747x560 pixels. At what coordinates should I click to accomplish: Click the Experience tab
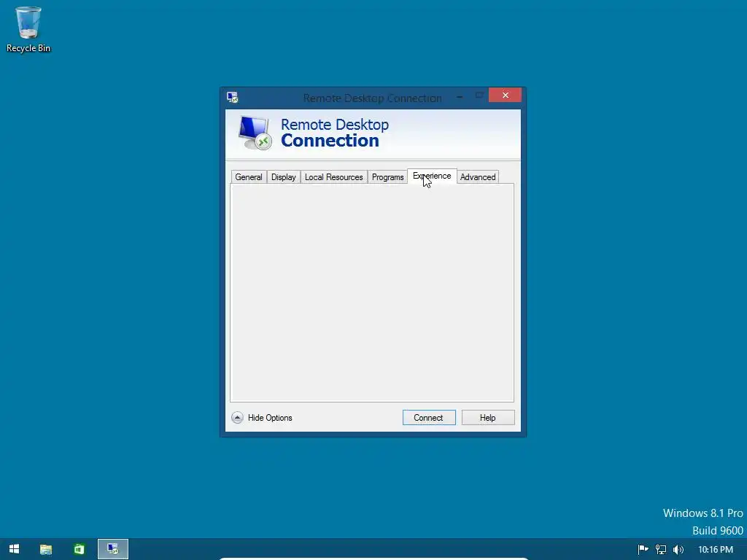point(432,176)
